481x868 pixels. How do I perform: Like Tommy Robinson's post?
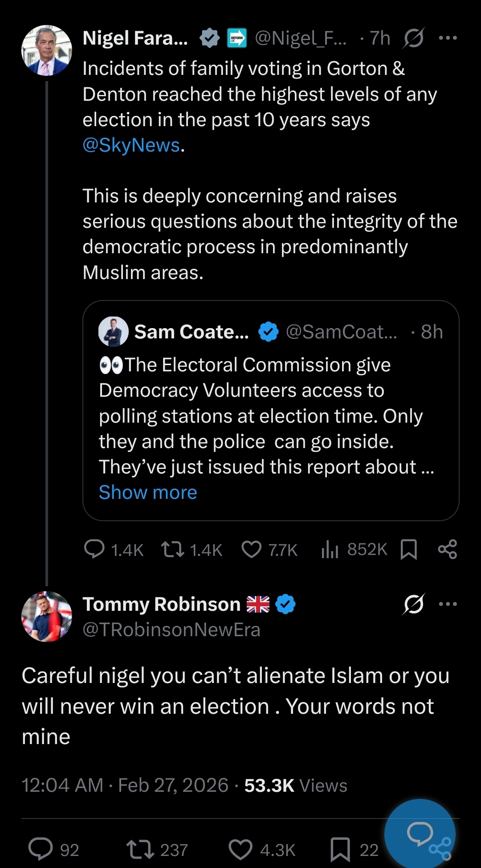240,849
